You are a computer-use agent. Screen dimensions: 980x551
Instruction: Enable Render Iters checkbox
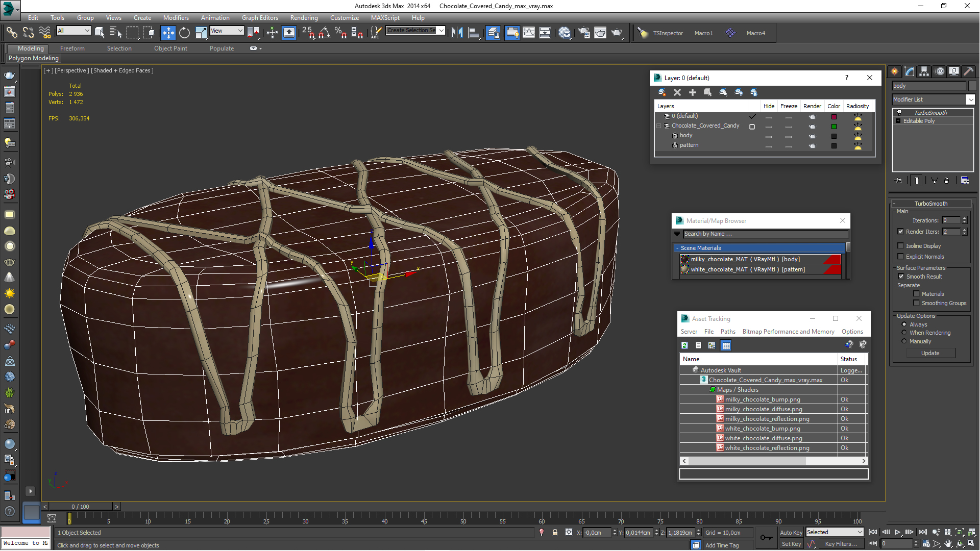tap(900, 232)
